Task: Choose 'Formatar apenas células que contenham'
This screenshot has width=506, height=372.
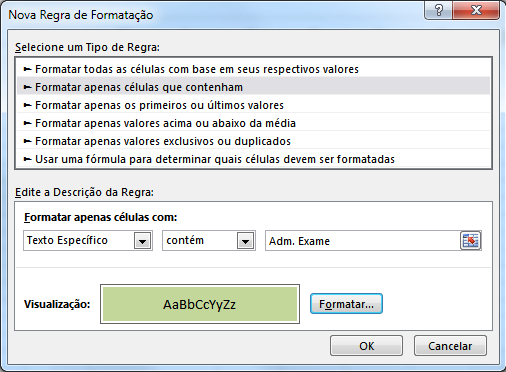Action: (x=253, y=87)
